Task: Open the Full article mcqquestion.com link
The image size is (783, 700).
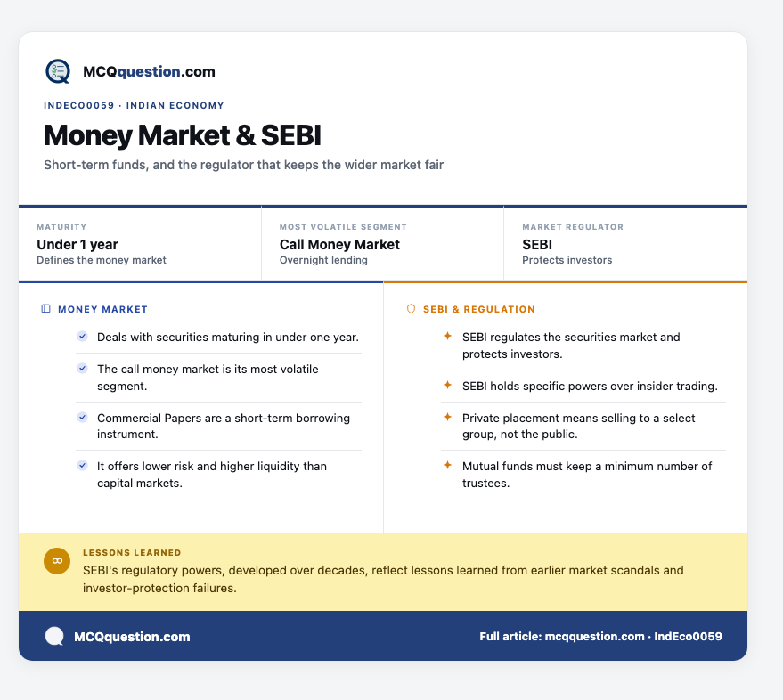Action: tap(600, 636)
